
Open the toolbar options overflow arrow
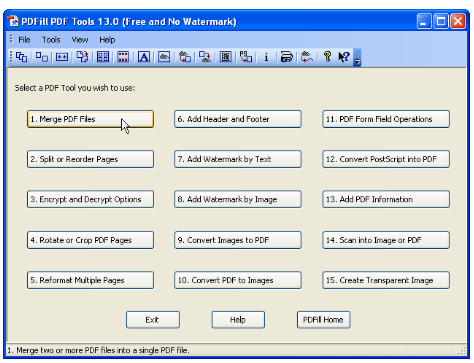click(357, 58)
